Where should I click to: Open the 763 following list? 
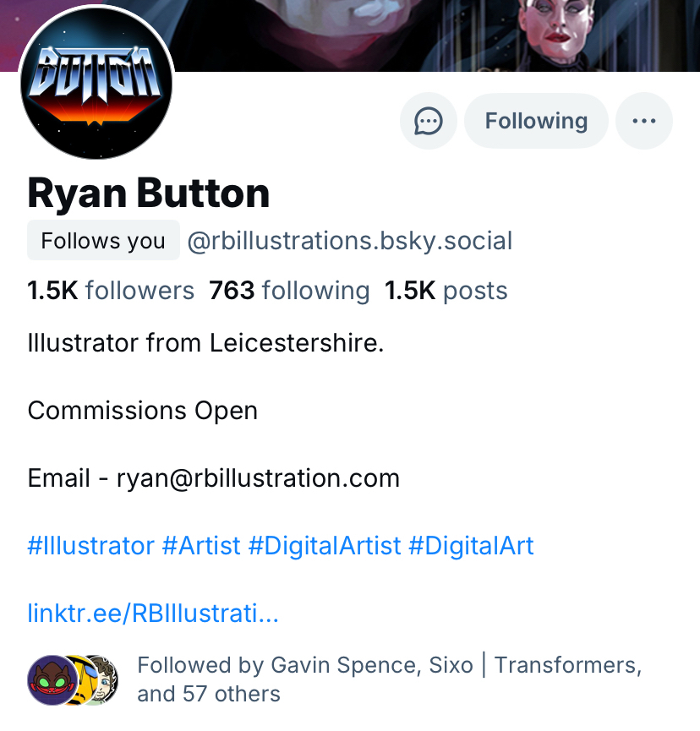pos(289,291)
